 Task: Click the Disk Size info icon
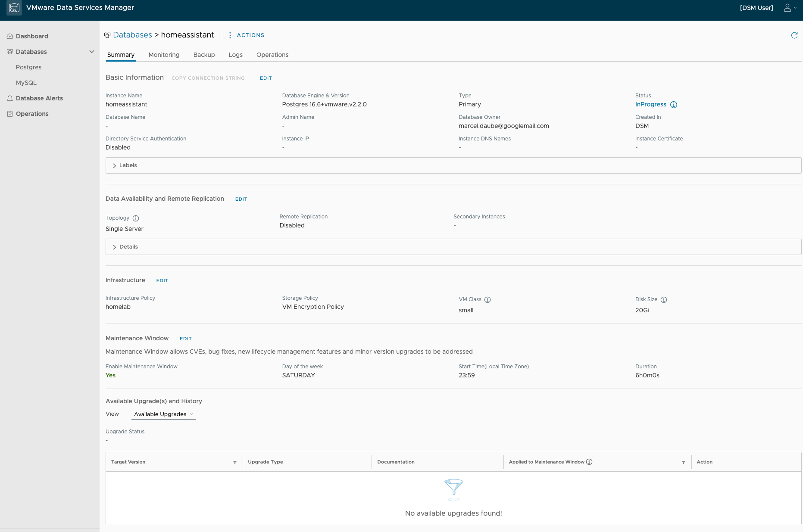pyautogui.click(x=664, y=300)
